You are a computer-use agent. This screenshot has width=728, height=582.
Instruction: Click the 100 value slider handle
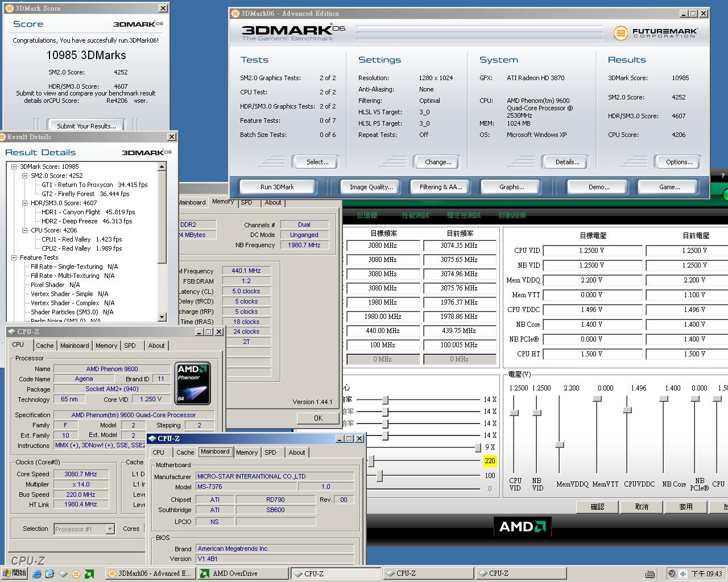379,475
